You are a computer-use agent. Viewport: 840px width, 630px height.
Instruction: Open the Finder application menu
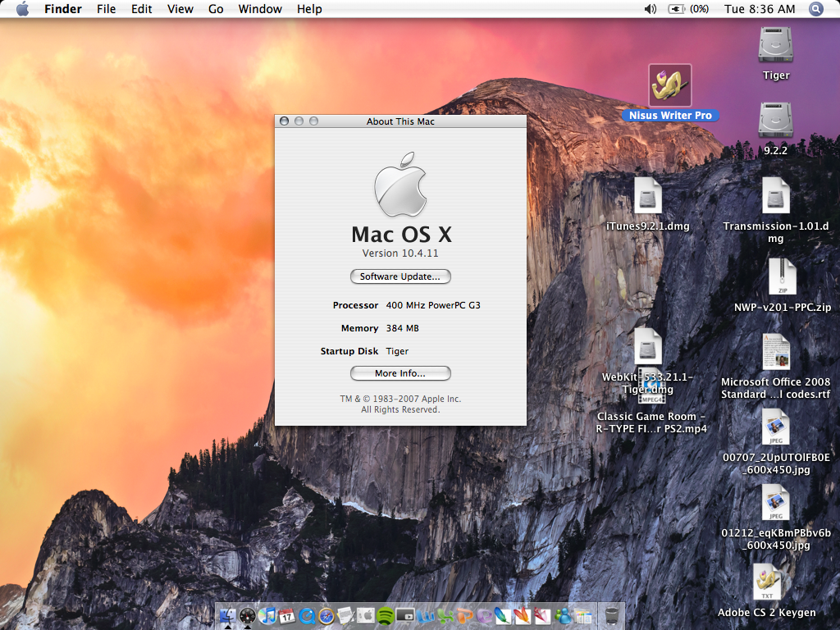pyautogui.click(x=62, y=9)
